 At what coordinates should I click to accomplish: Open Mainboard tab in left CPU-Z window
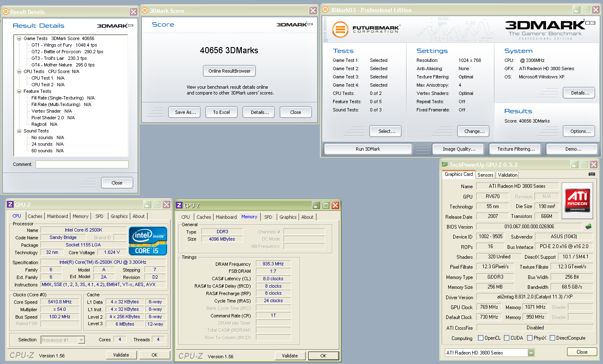pos(57,216)
